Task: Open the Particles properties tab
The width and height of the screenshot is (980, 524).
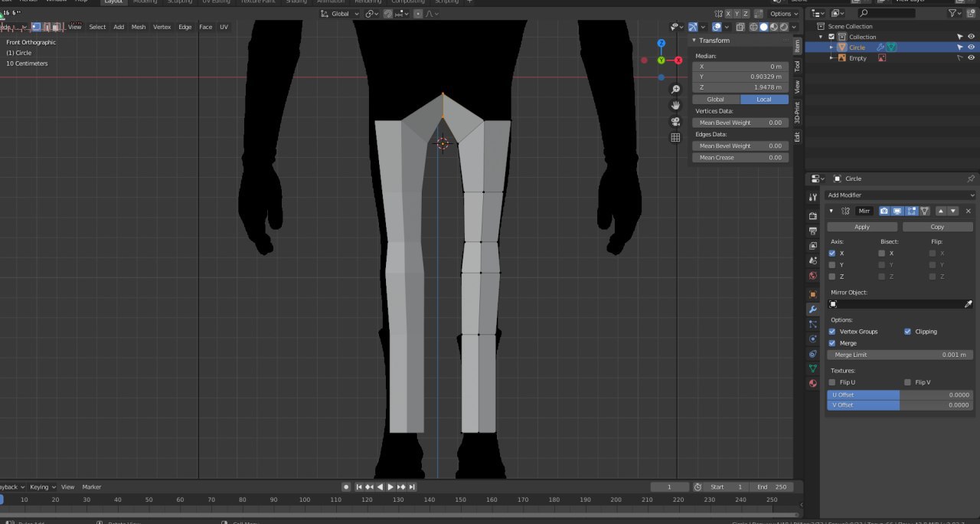Action: pos(813,324)
